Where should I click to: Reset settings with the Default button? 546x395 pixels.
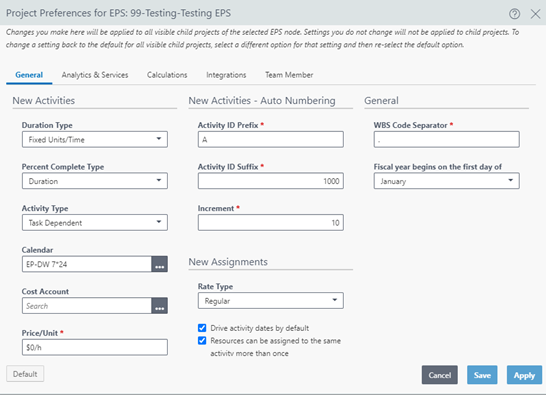(25, 374)
